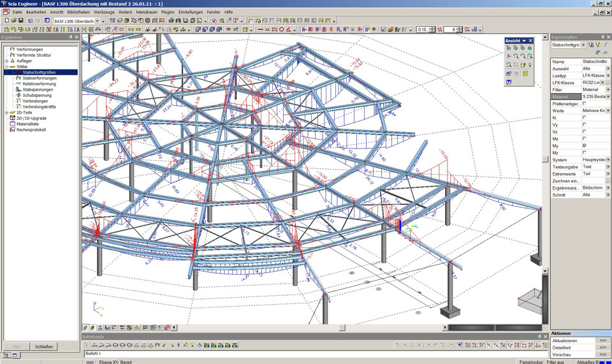Click the color wheel icon in Eigenschaften panel
Image resolution: width=612 pixels, height=364 pixels.
(598, 52)
